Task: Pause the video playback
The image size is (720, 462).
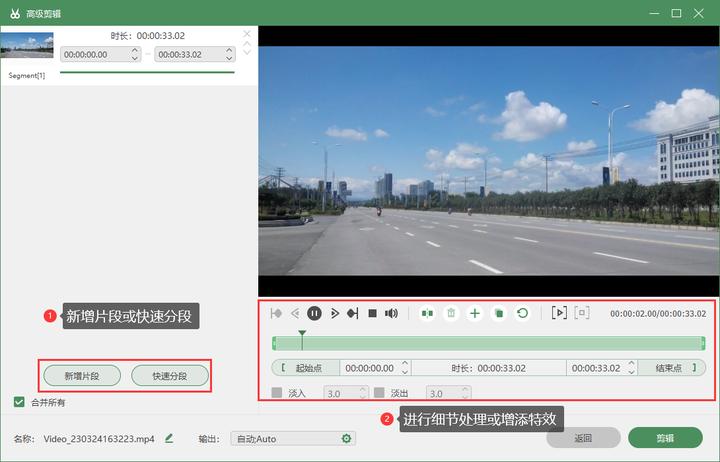Action: [314, 314]
